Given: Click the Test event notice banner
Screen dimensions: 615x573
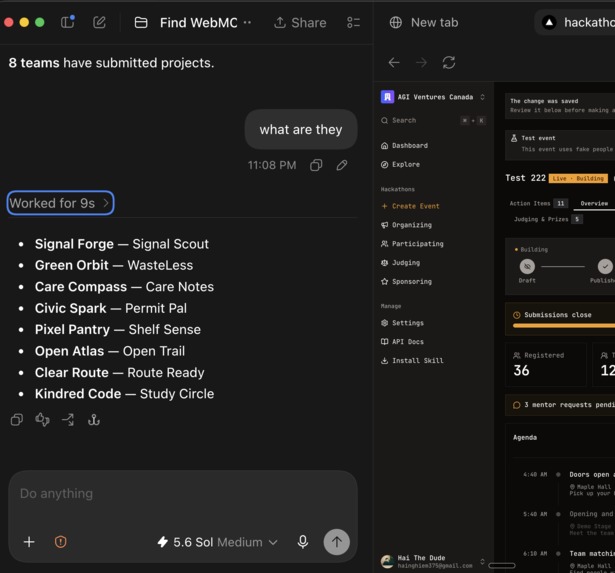Looking at the screenshot, I should click(560, 144).
